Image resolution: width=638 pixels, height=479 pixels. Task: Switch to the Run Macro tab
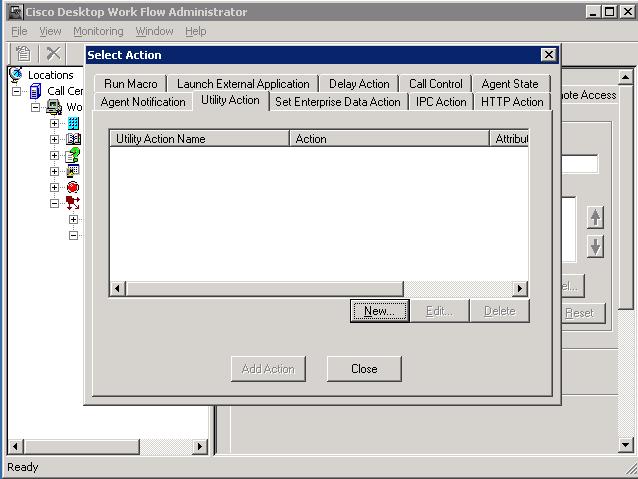[x=131, y=84]
